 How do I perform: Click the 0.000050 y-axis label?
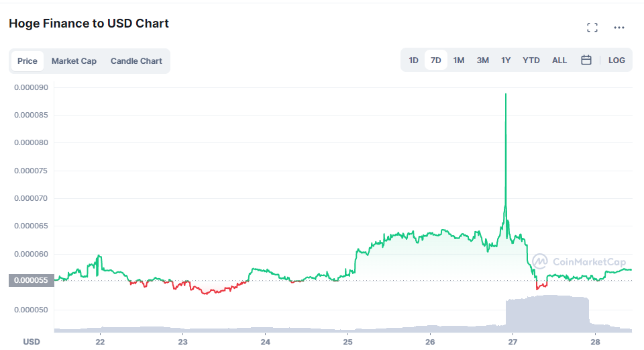tap(32, 310)
